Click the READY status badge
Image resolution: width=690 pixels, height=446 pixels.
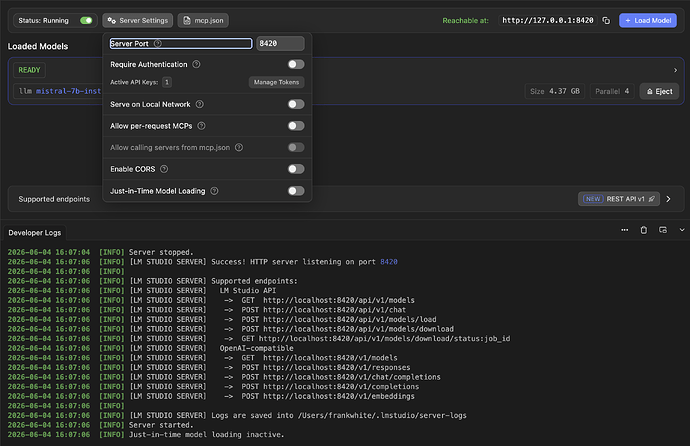click(29, 70)
